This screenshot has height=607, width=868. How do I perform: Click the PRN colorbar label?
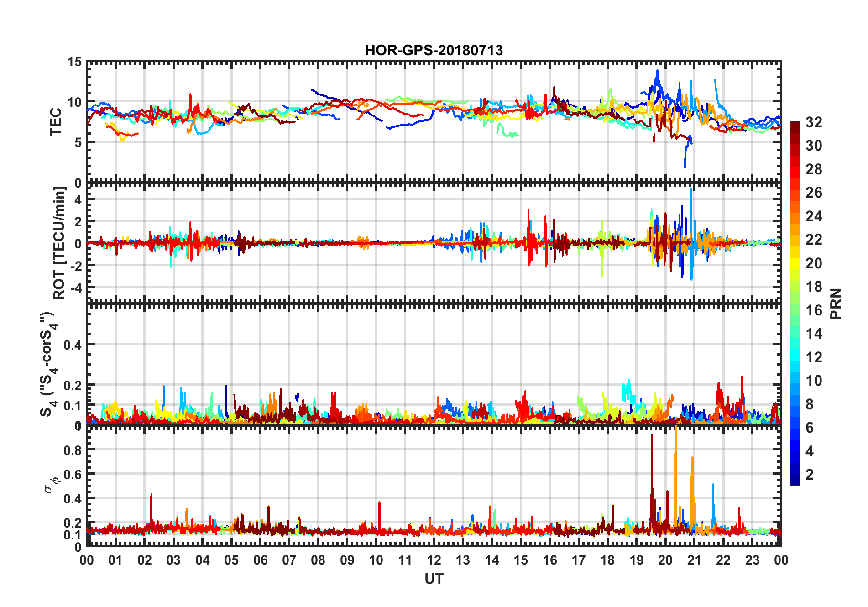point(836,304)
